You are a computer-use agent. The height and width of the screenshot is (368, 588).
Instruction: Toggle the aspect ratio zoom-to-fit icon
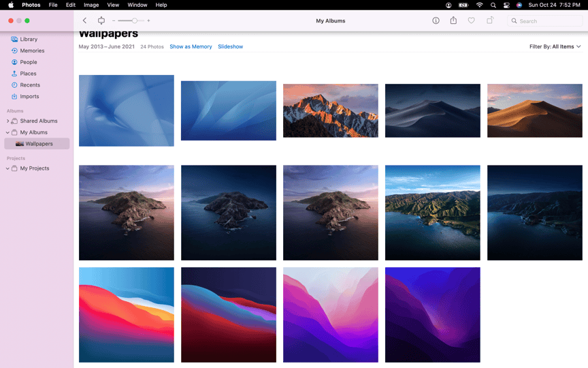[x=101, y=20]
